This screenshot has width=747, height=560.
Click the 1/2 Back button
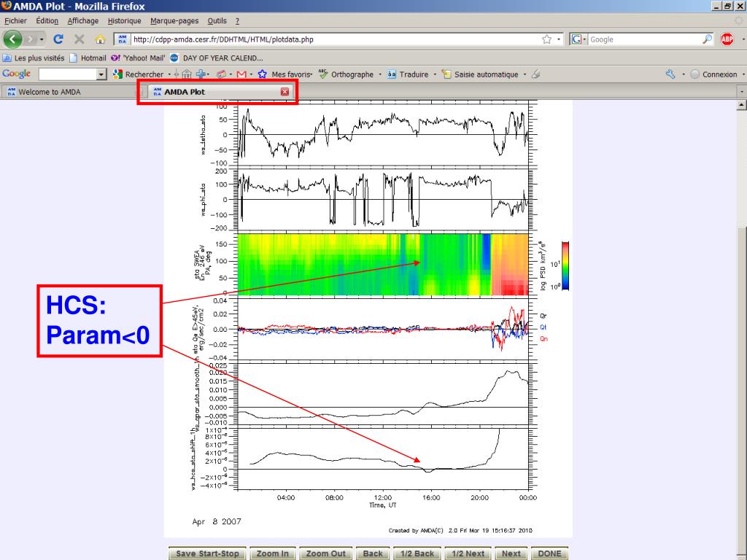[417, 553]
